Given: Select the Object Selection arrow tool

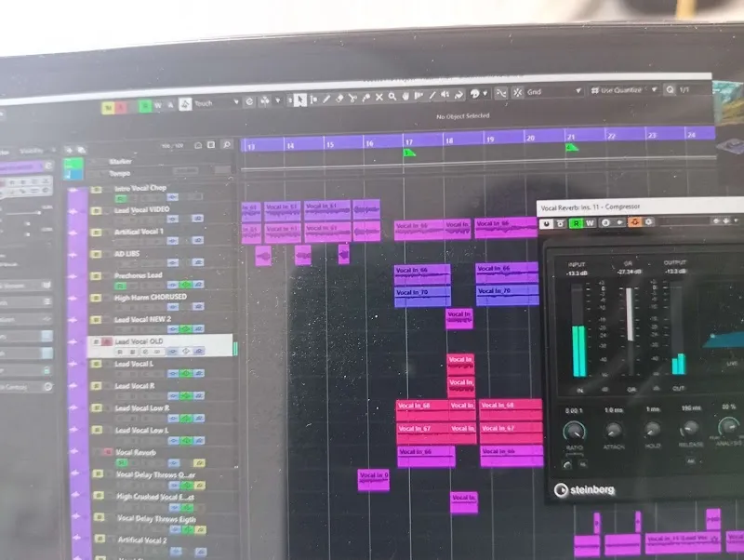Looking at the screenshot, I should click(299, 100).
